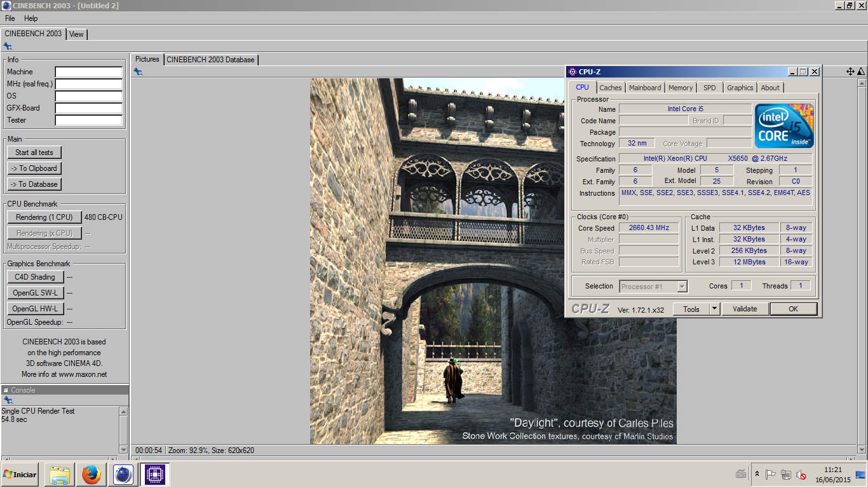Click the keyboard icon in system tray
The image size is (868, 488).
click(x=741, y=474)
